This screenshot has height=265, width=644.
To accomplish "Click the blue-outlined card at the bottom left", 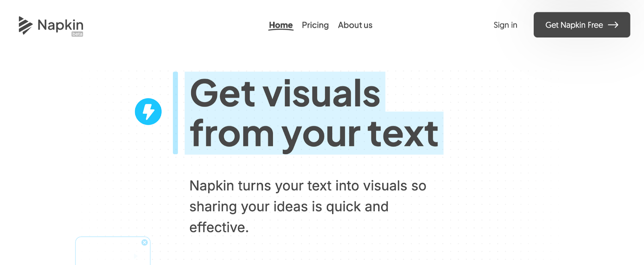I will pos(113,253).
